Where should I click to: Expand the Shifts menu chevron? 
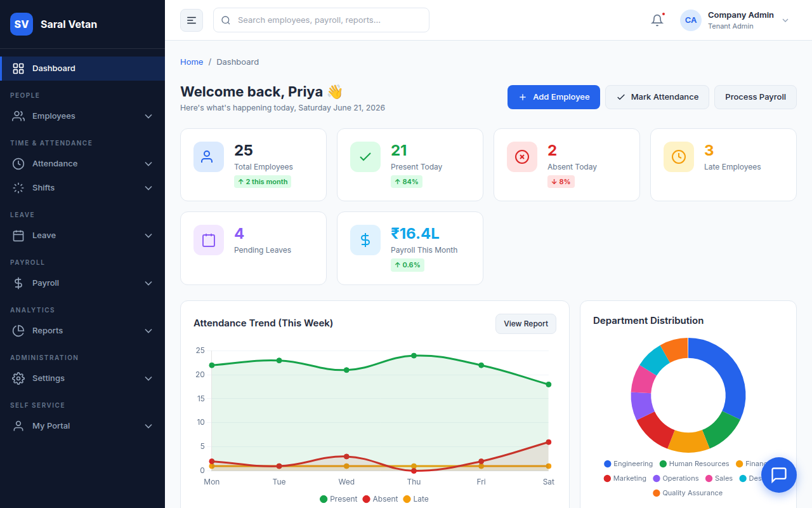point(148,188)
